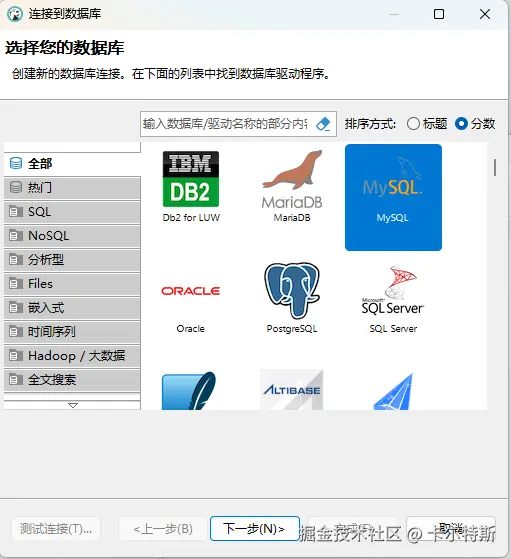The image size is (511, 559).
Task: Sort drivers by 标题
Action: tap(427, 124)
